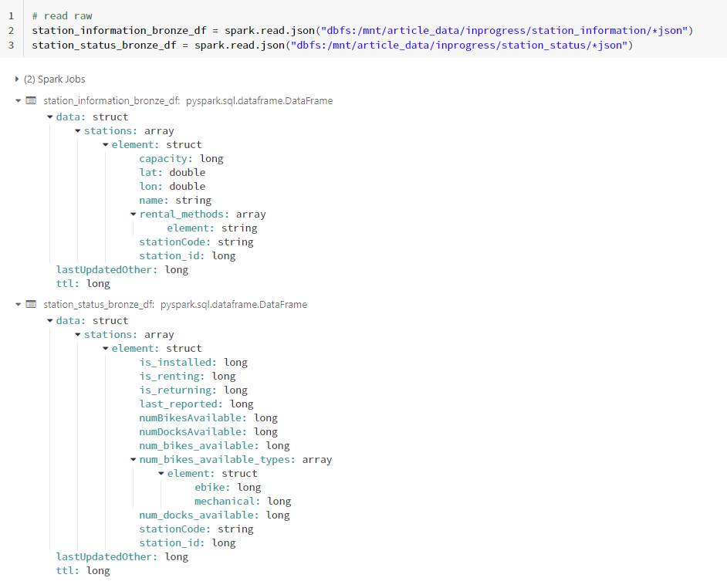Select the last_reported: long field
Image resolution: width=727 pixels, height=588 pixels.
196,404
